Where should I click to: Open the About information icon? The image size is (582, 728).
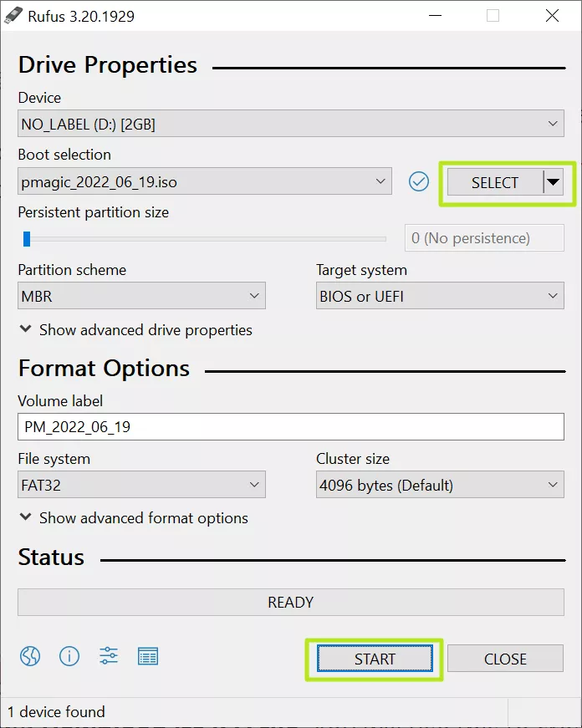[69, 656]
